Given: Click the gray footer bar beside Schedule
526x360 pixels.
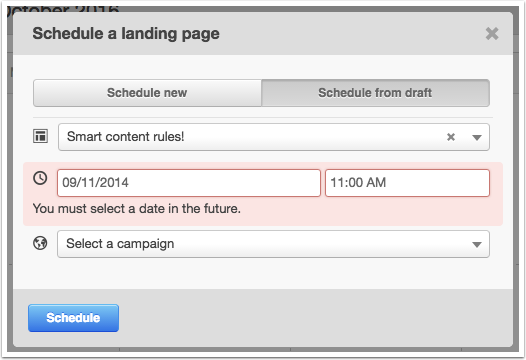Looking at the screenshot, I should tap(315, 318).
